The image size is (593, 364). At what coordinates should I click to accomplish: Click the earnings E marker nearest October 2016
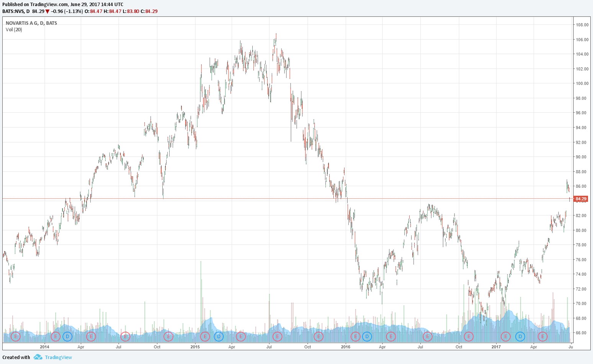[469, 336]
